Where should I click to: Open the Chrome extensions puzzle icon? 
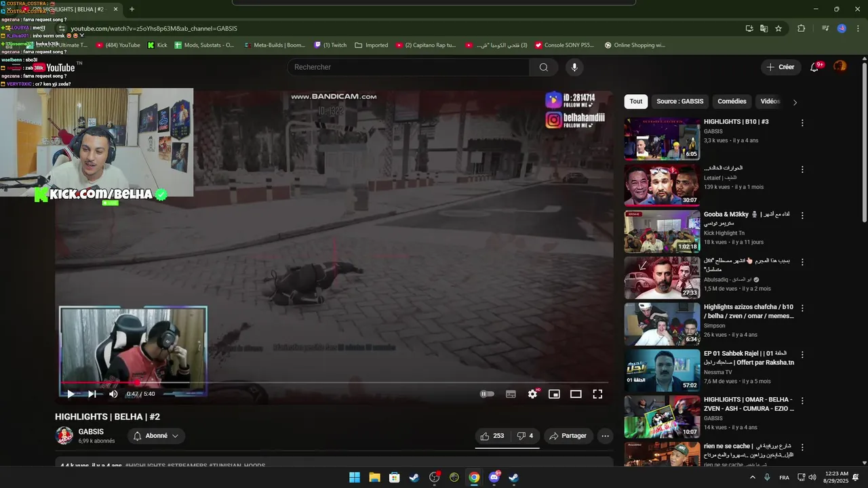click(x=802, y=28)
